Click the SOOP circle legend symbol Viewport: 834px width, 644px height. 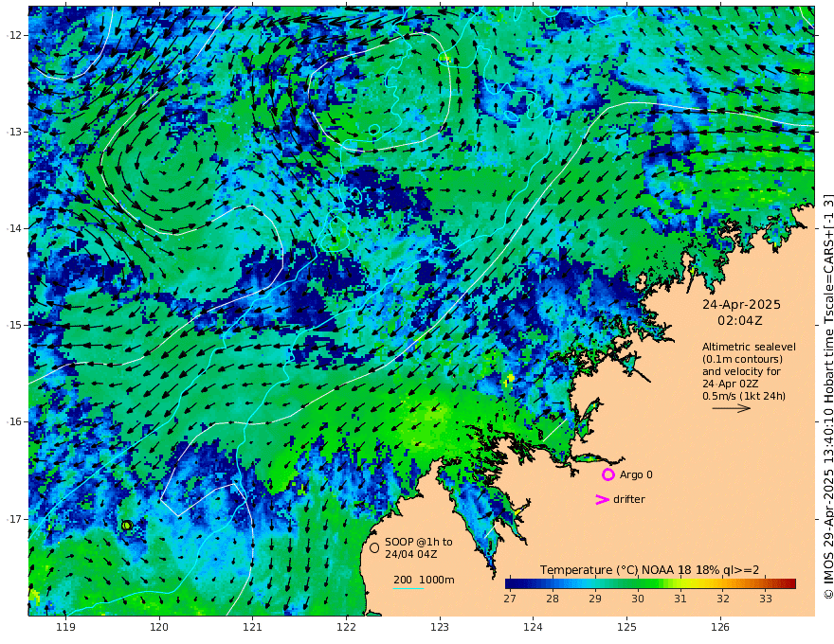(374, 547)
